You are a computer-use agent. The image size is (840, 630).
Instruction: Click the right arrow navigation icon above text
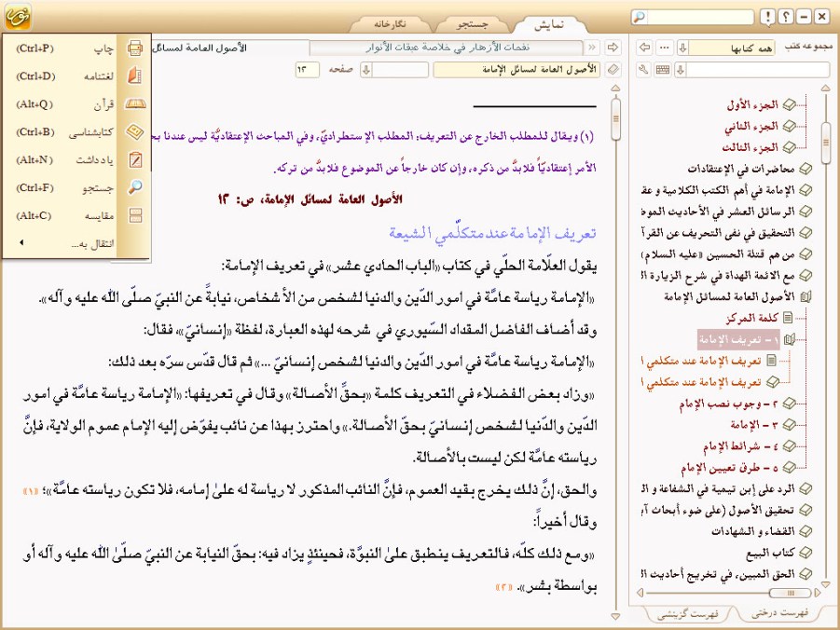(x=613, y=48)
